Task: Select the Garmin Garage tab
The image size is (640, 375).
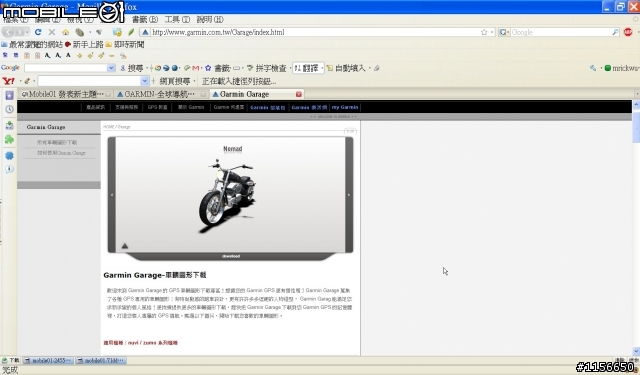Action: [256, 94]
